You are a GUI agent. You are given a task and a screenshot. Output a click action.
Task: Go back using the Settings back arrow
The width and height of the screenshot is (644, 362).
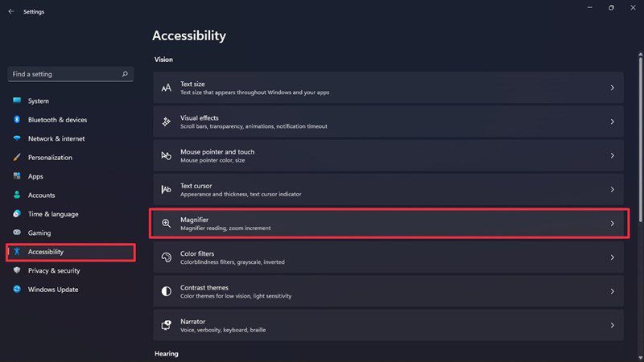point(11,11)
